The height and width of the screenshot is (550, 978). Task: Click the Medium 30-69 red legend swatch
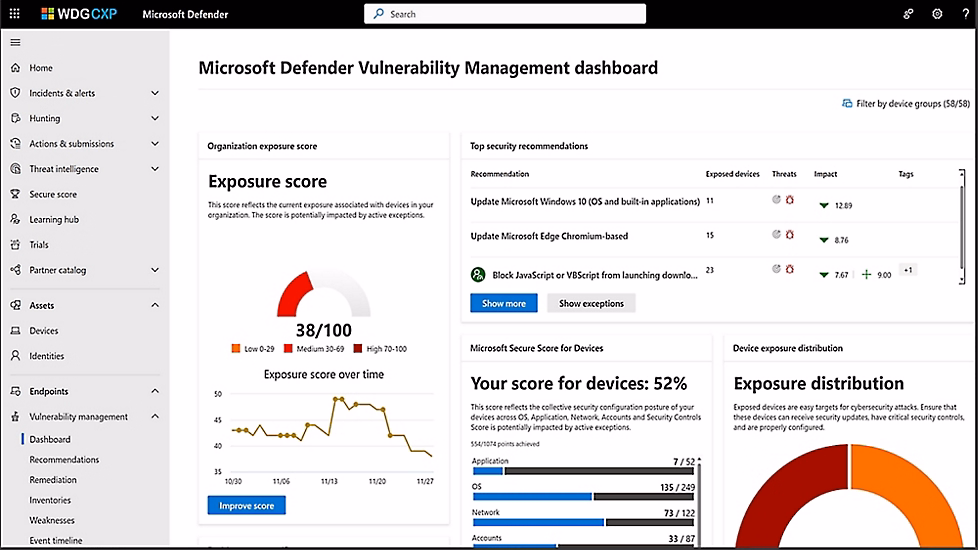click(288, 349)
